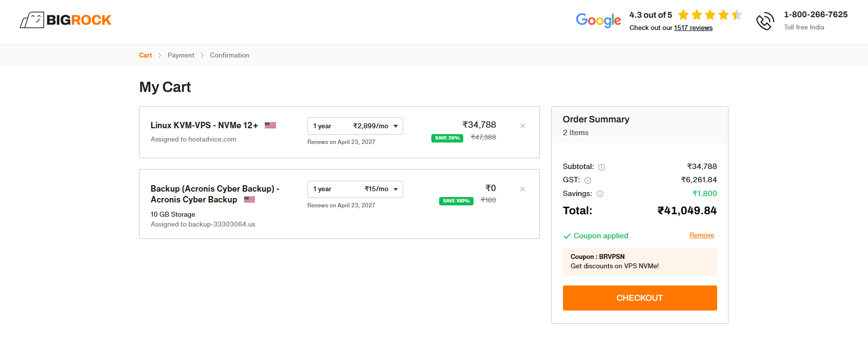Click subtotal value ₹34,788 in Order Summary

point(701,167)
